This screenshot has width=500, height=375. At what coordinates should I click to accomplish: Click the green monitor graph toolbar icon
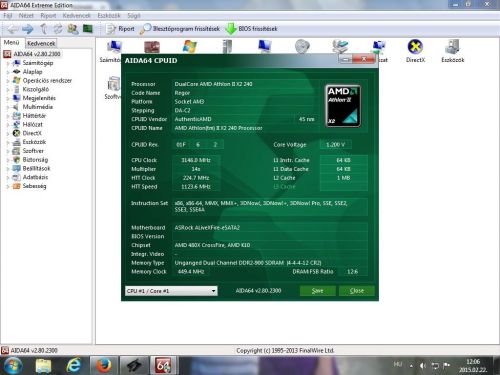[88, 29]
